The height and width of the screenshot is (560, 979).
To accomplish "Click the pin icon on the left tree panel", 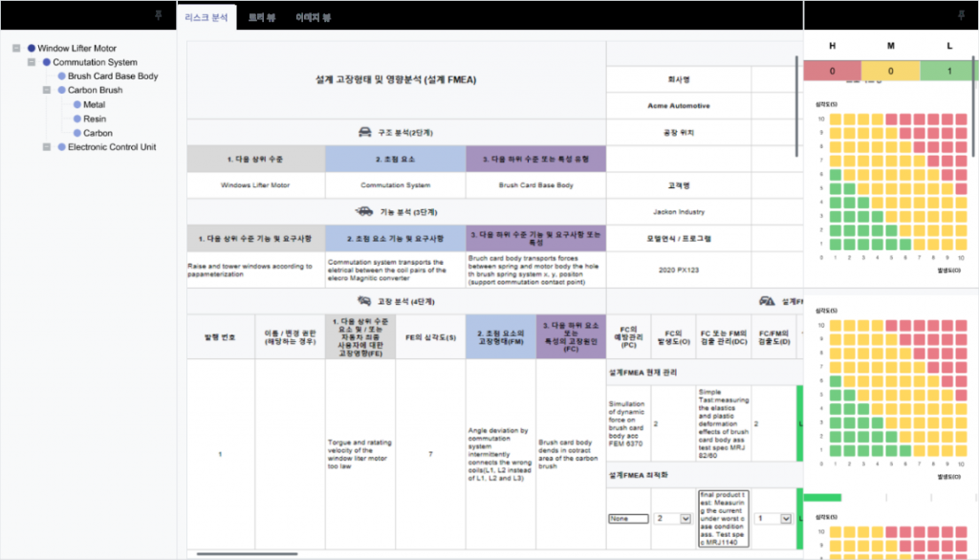I will click(159, 14).
